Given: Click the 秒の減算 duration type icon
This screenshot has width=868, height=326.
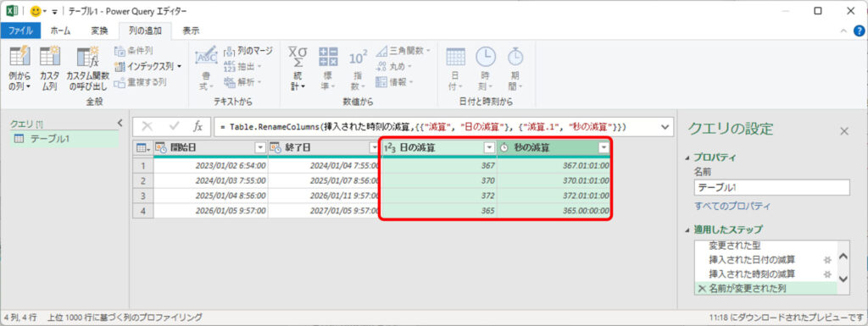Looking at the screenshot, I should tap(504, 147).
